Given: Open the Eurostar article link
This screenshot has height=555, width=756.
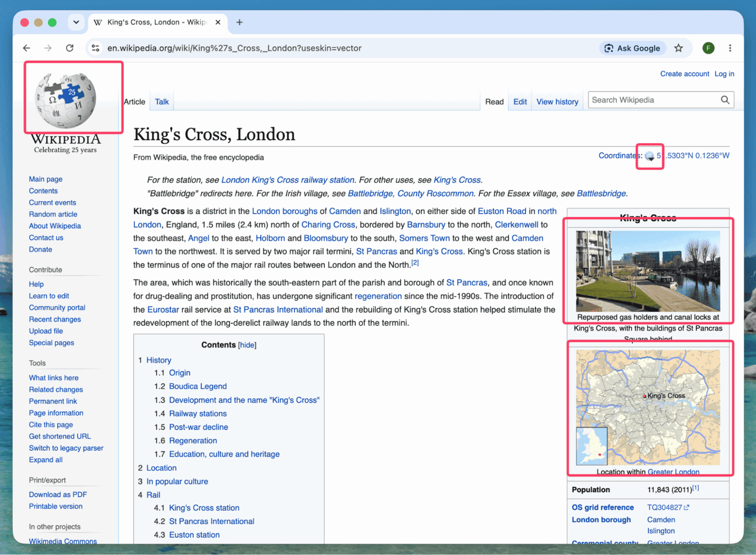Looking at the screenshot, I should (163, 310).
